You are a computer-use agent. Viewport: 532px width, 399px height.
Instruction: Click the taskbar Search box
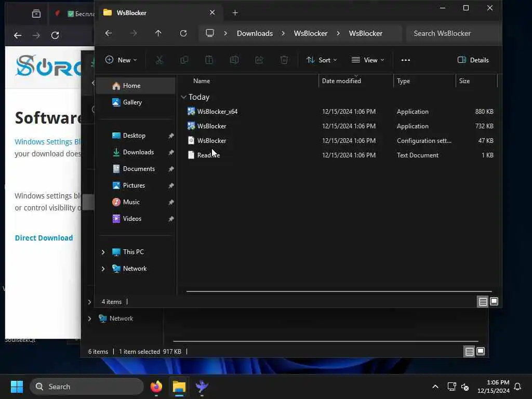tap(87, 387)
